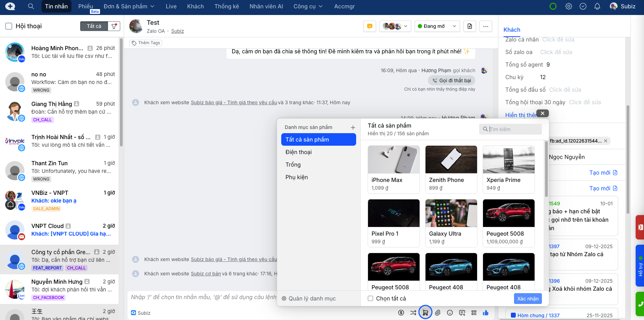Open the Quản lý danh mục link
Image resolution: width=644 pixels, height=320 pixels.
[309, 298]
